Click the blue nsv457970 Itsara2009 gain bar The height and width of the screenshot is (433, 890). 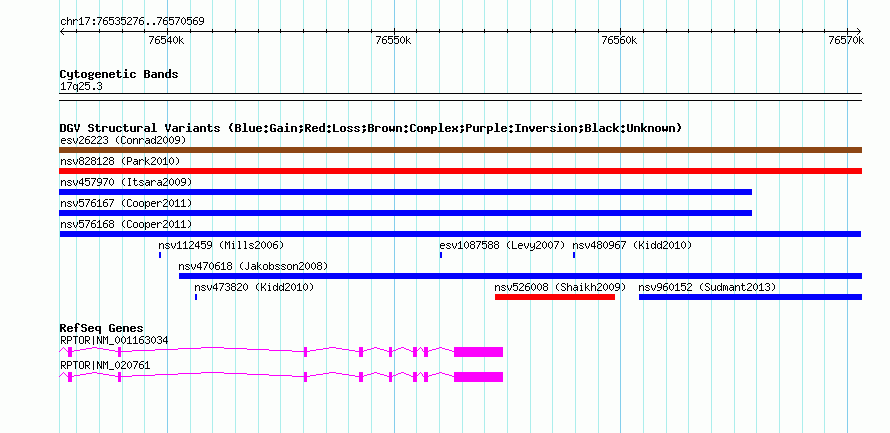tap(405, 192)
